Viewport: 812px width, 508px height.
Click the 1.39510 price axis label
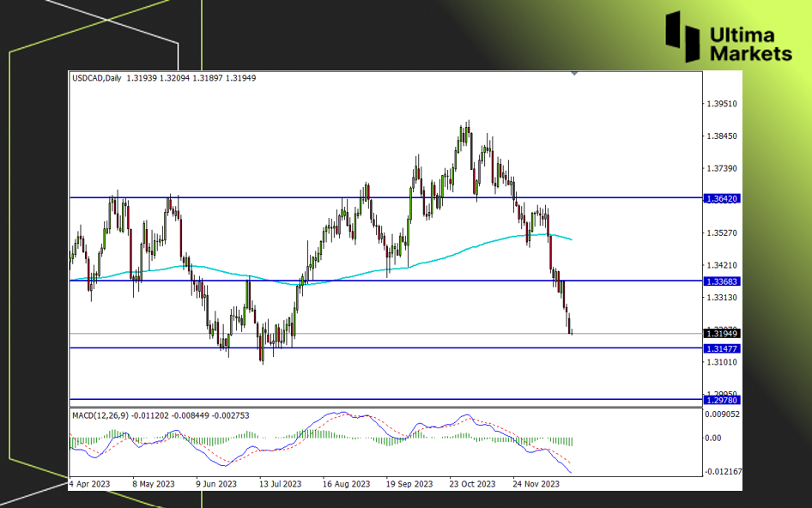[x=721, y=104]
